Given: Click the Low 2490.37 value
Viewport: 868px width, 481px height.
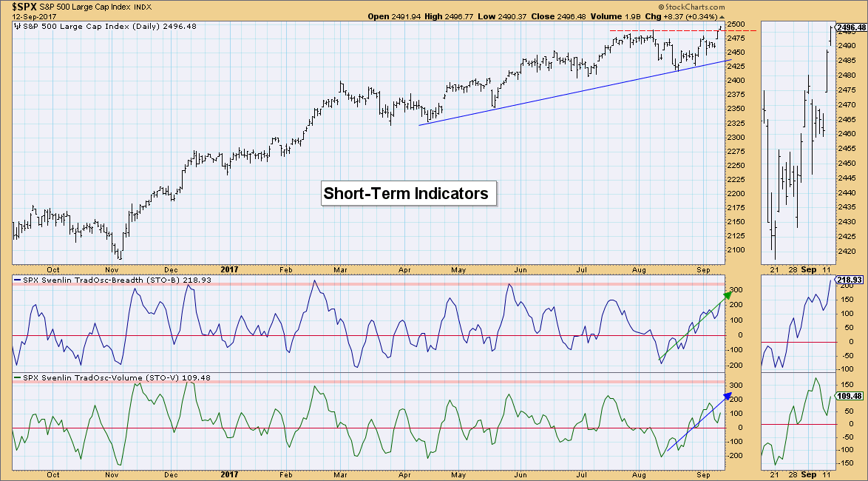Looking at the screenshot, I should (502, 16).
